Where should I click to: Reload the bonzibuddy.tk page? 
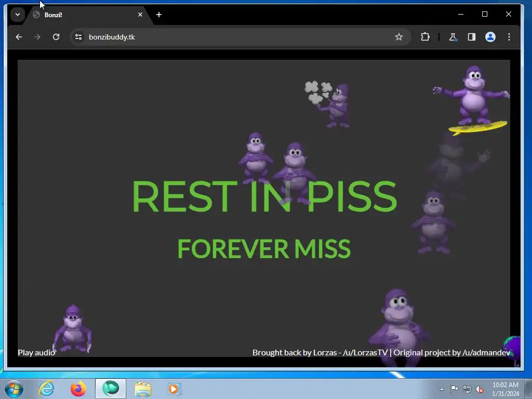click(x=56, y=37)
